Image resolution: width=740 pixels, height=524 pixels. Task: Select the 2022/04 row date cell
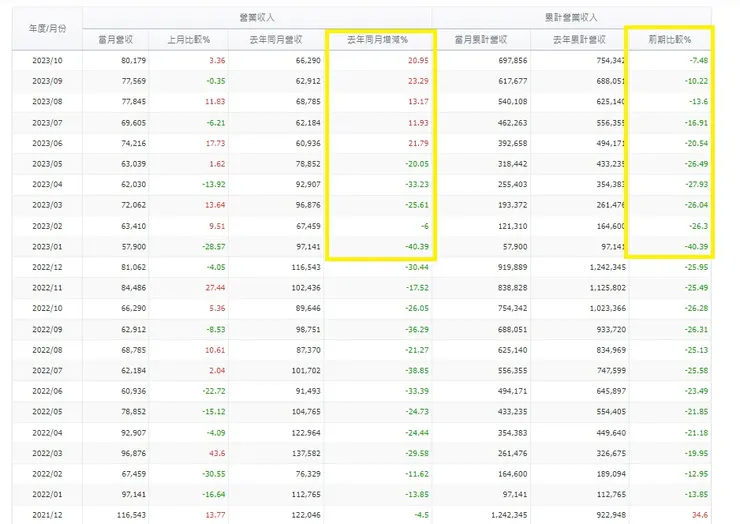47,432
